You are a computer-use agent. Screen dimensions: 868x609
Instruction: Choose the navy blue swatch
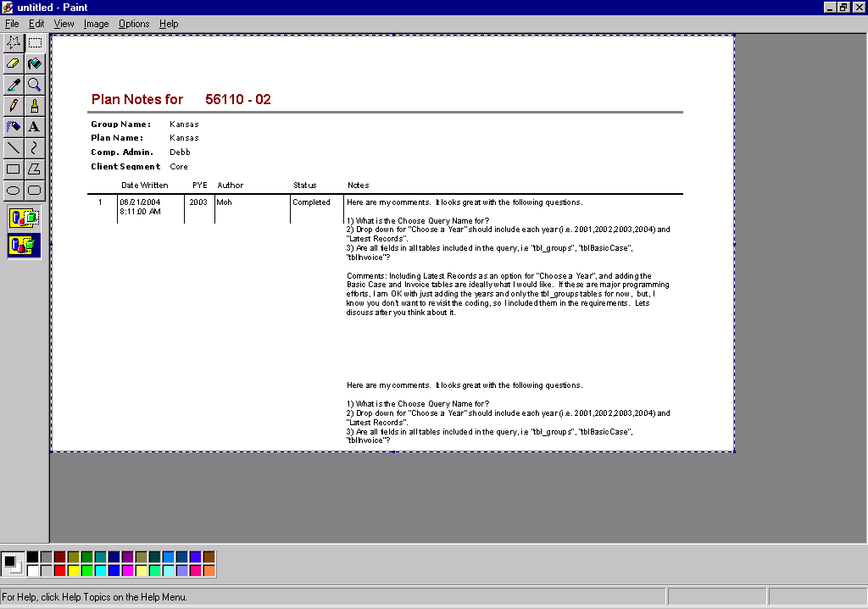[x=114, y=557]
